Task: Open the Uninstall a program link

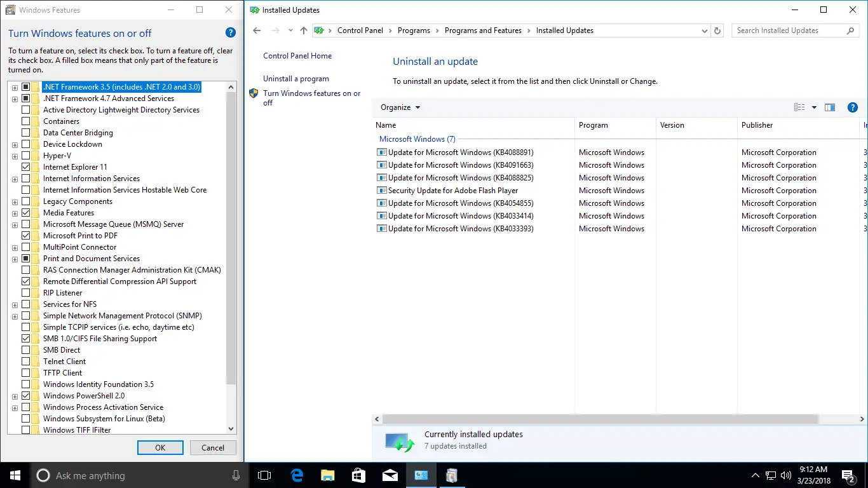Action: coord(296,79)
